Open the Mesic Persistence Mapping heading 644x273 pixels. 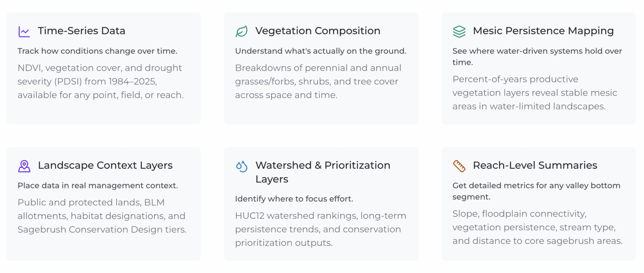coord(543,31)
